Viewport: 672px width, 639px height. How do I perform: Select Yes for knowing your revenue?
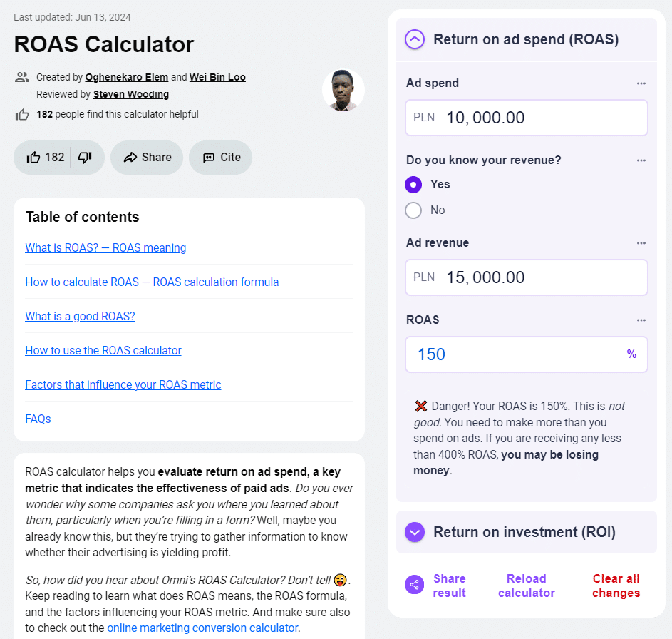(413, 185)
